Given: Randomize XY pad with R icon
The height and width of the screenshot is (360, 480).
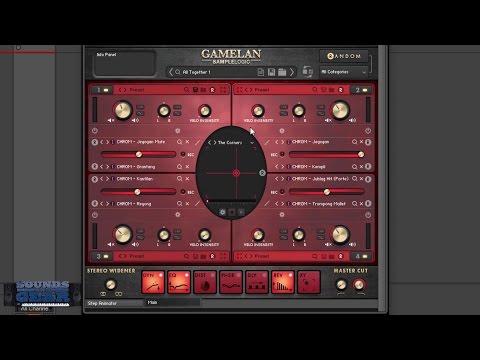Looking at the screenshot, I should (262, 173).
